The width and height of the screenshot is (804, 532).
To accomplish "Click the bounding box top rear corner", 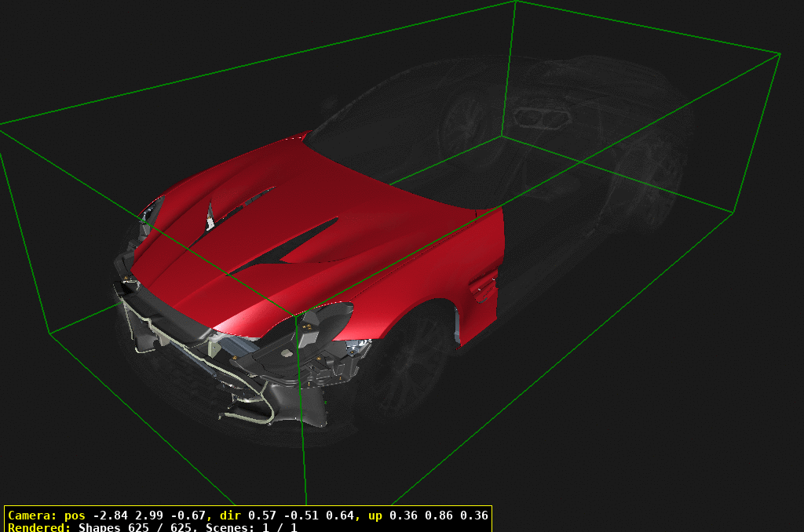I will coord(515,2).
